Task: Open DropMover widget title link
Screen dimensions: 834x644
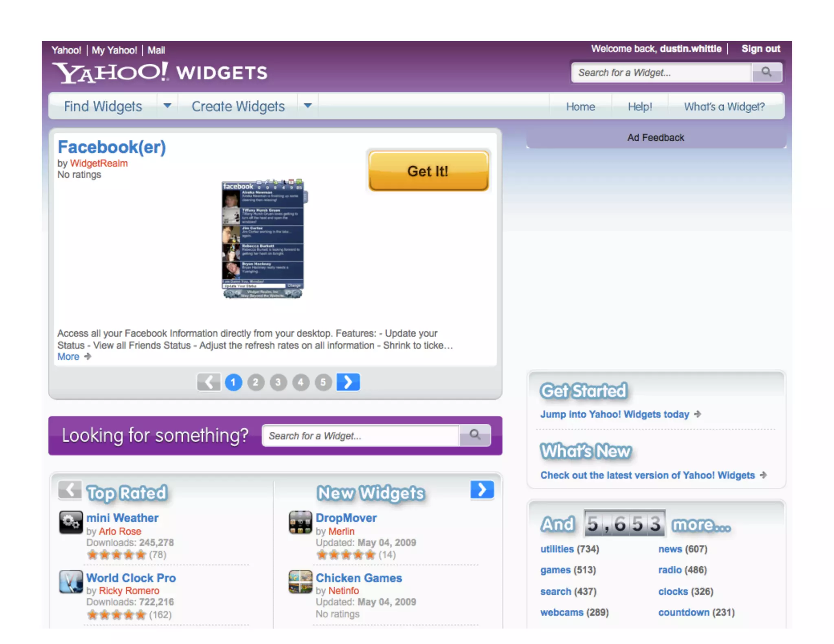Action: pos(346,518)
